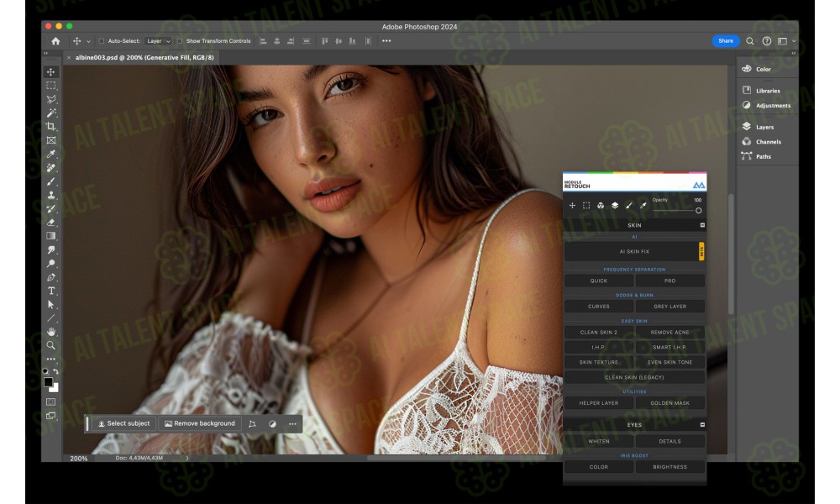Click the Module Retouch RGB channels icon
The width and height of the screenshot is (840, 504).
601,205
